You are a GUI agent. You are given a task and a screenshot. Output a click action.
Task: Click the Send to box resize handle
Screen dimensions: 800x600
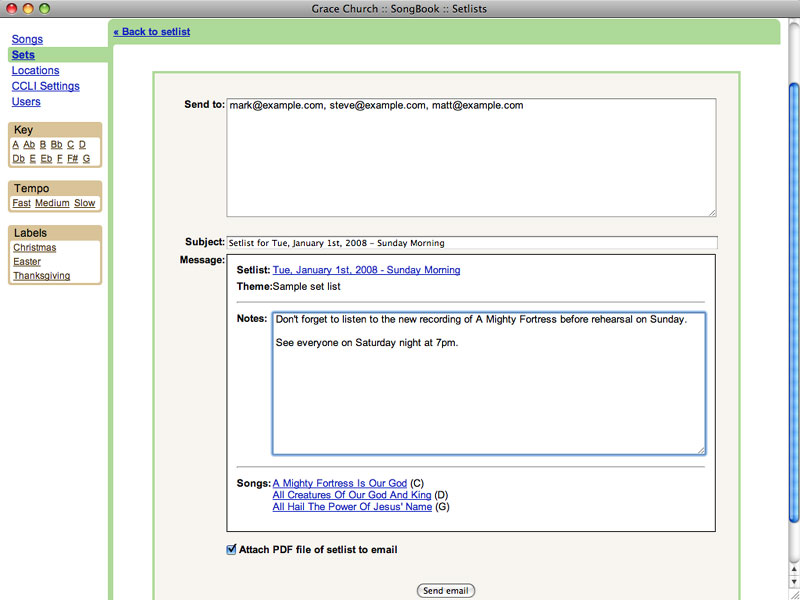click(712, 213)
